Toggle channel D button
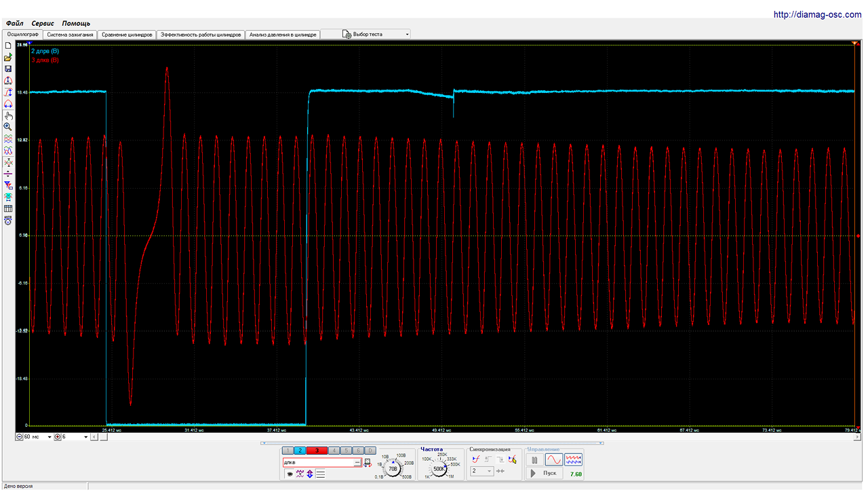 click(x=370, y=451)
